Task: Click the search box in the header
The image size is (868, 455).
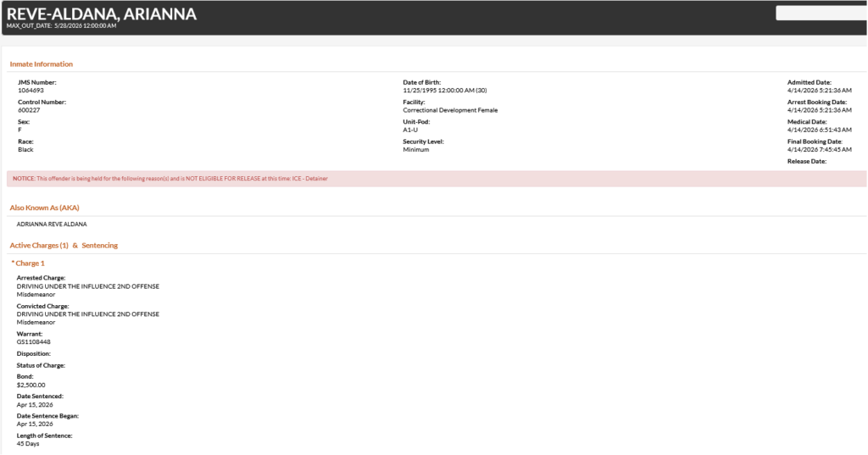Action: click(x=821, y=13)
